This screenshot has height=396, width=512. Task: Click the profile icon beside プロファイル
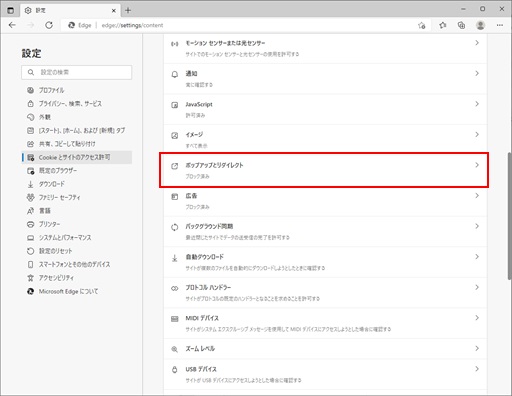pyautogui.click(x=30, y=90)
